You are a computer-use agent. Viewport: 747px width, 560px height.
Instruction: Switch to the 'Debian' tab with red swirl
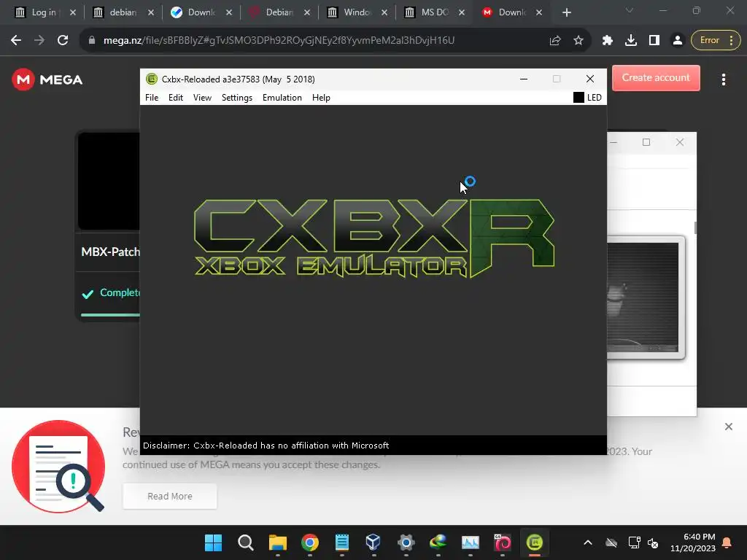tap(279, 12)
